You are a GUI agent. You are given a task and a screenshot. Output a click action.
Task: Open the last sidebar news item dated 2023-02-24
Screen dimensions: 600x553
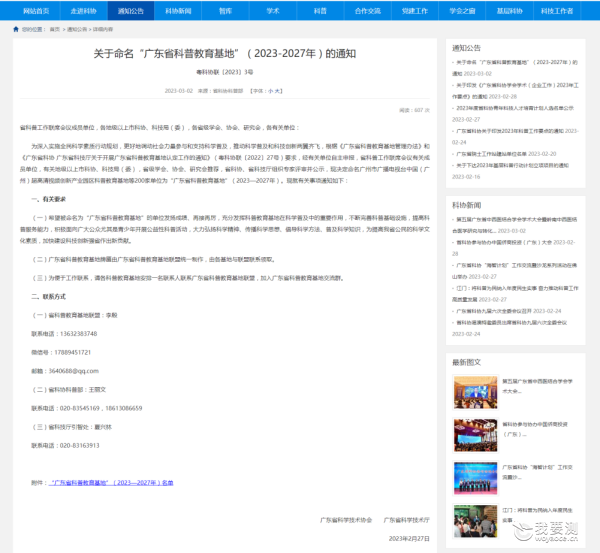pyautogui.click(x=510, y=328)
